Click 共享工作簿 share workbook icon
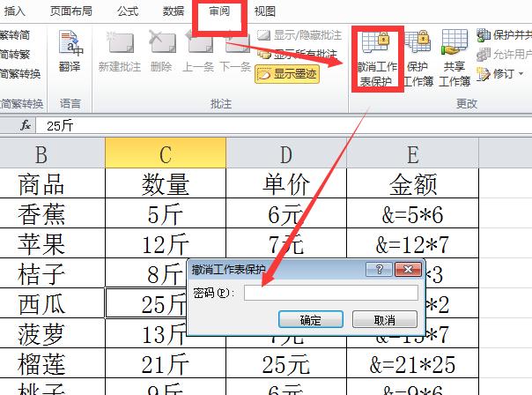532x395 pixels. point(454,58)
